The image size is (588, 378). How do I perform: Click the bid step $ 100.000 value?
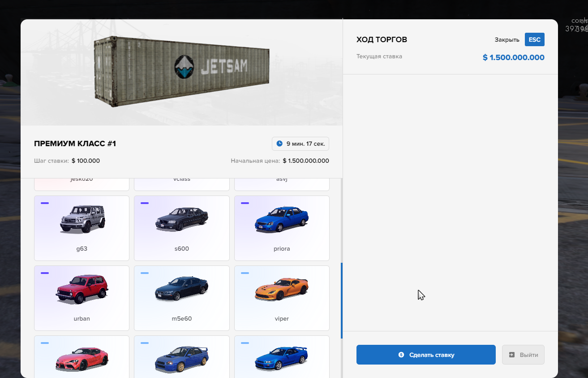coord(86,161)
